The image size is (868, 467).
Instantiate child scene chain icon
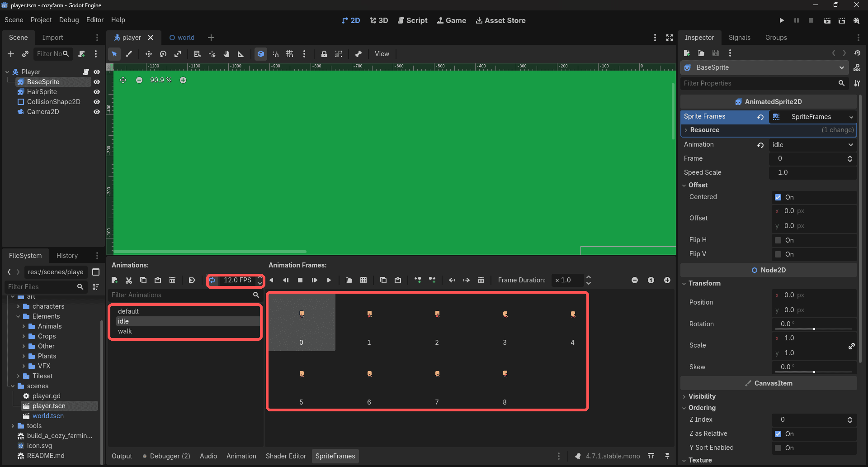[25, 54]
